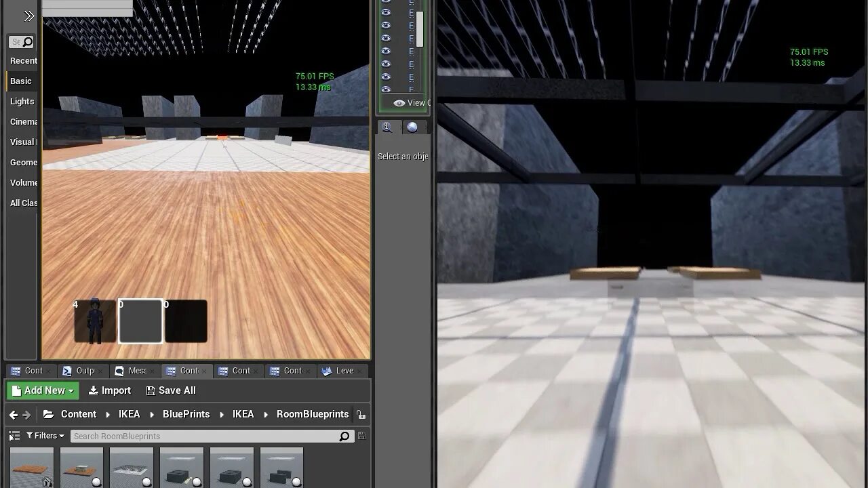The image size is (868, 488).
Task: Select the Basic placement category
Action: click(x=21, y=81)
